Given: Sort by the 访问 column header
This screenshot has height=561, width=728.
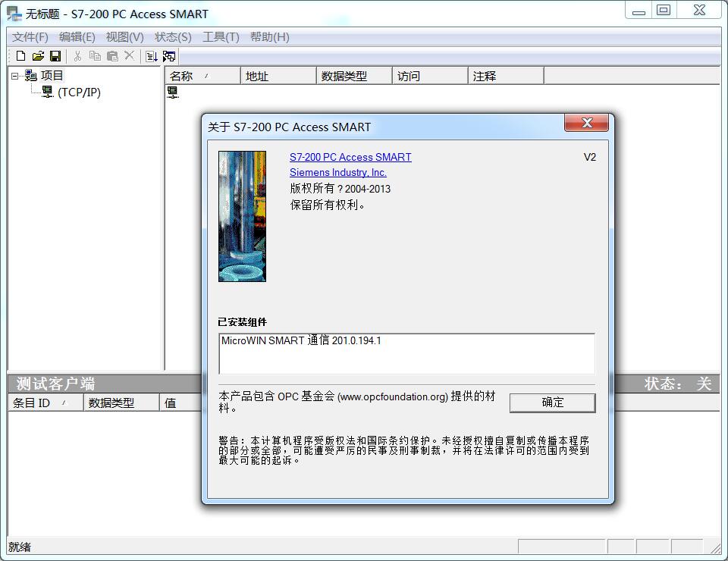Looking at the screenshot, I should tap(431, 76).
